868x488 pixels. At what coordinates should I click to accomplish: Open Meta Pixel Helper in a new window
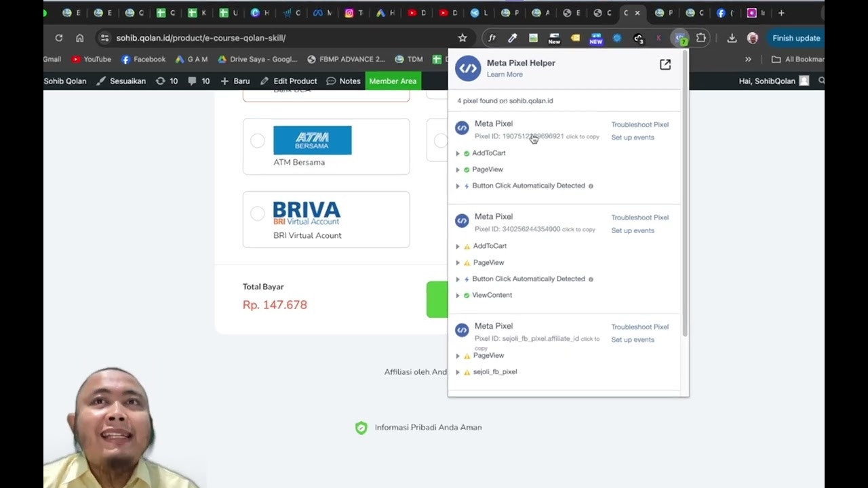(x=665, y=64)
